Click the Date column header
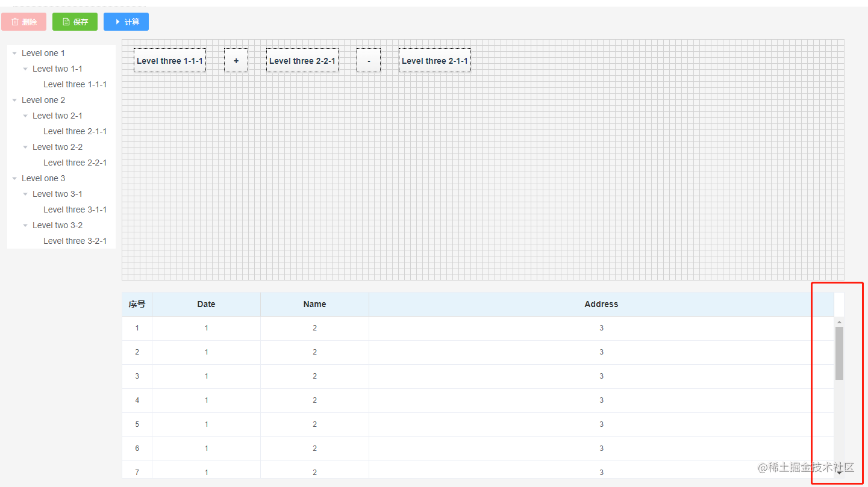868x487 pixels. [206, 304]
